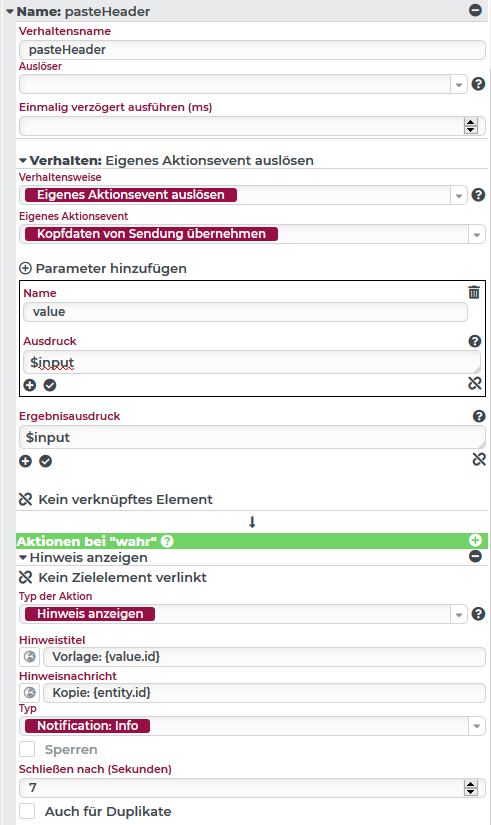This screenshot has width=491, height=825.
Task: Open the Typ Notification: Info dropdown
Action: click(477, 726)
